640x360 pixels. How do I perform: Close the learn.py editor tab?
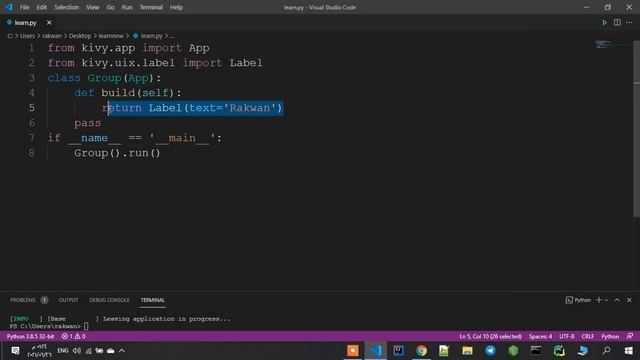[49, 23]
